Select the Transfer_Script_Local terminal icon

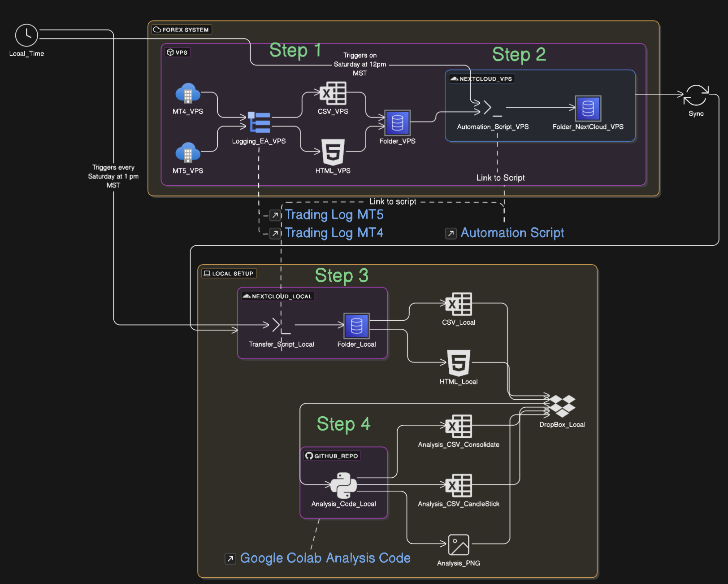tap(282, 326)
